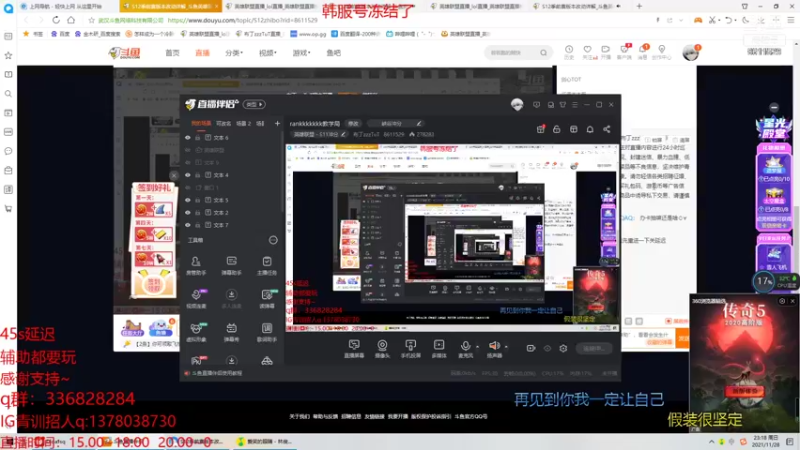Viewport: 800px width, 450px height.
Task: Open the 歌词助手 tool
Action: (267, 332)
